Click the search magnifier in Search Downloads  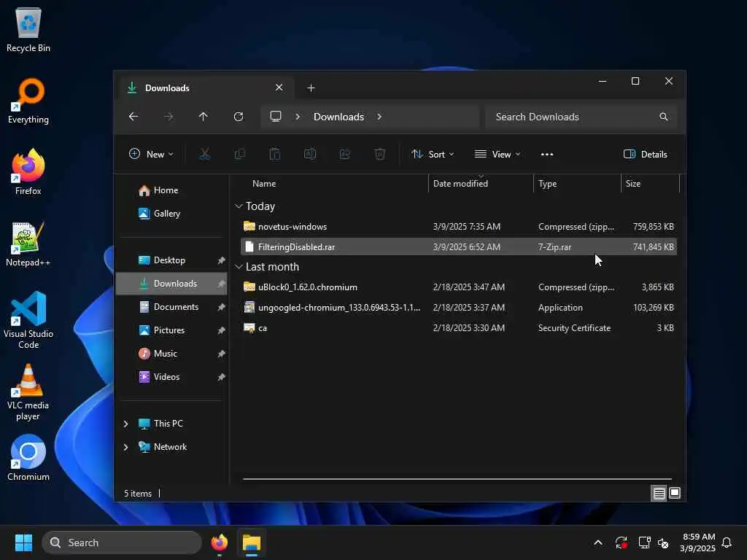[x=664, y=117]
